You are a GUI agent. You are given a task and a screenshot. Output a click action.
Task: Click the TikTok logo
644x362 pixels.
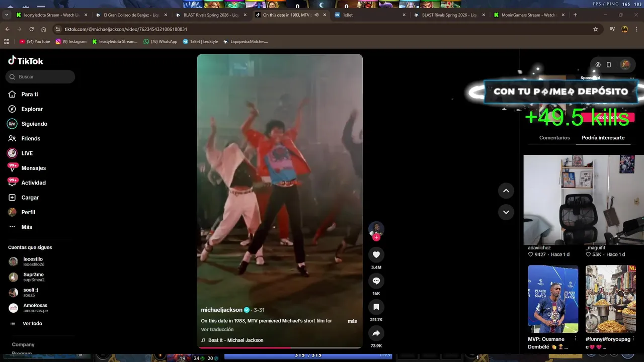coord(26,61)
